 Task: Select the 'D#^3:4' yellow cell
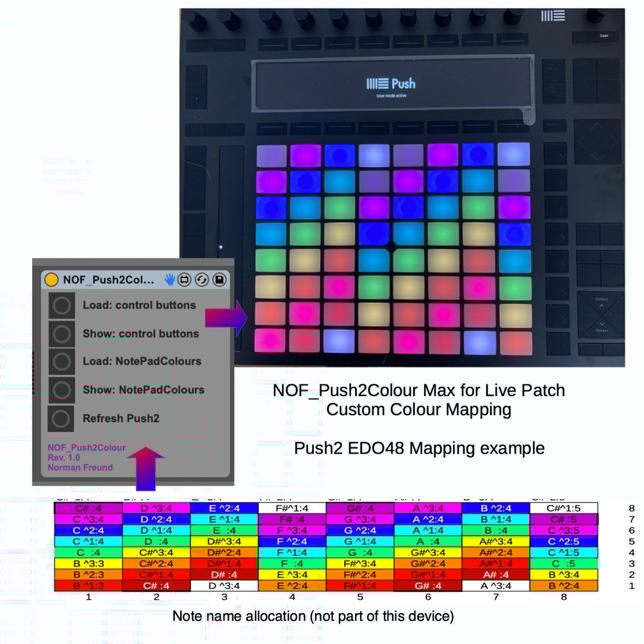click(x=224, y=541)
